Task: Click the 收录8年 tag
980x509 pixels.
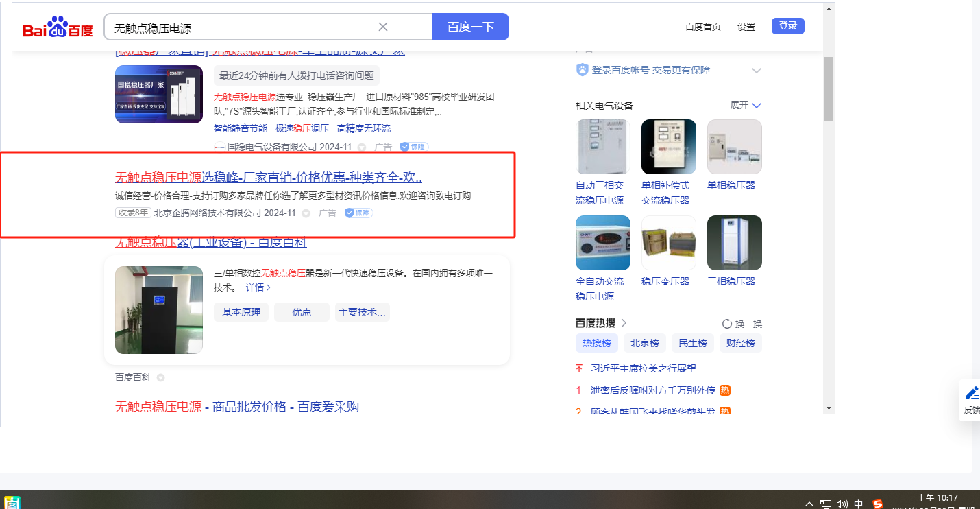Action: pos(133,213)
